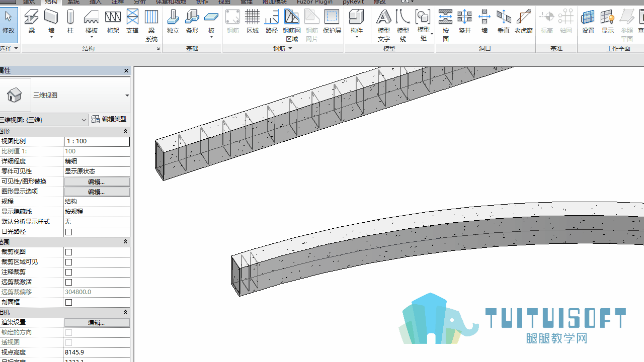Image resolution: width=644 pixels, height=362 pixels.
Task: Select the 区域 (Area reinforcement) tool
Action: 253,21
